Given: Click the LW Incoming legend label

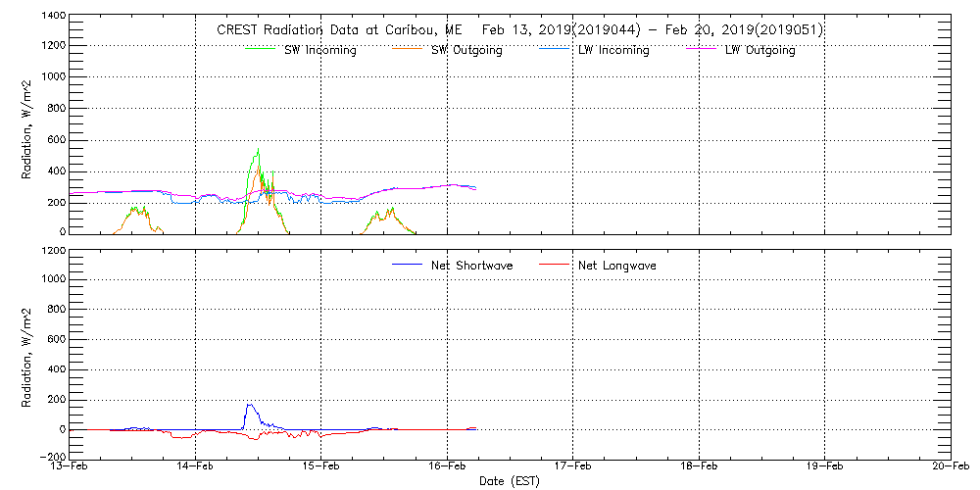Looking at the screenshot, I should click(x=613, y=51).
